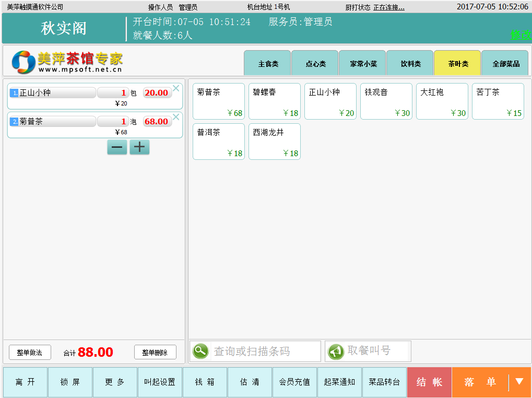Remove 菊普茶 order line with X icon
This screenshot has width=532, height=398.
coord(176,117)
